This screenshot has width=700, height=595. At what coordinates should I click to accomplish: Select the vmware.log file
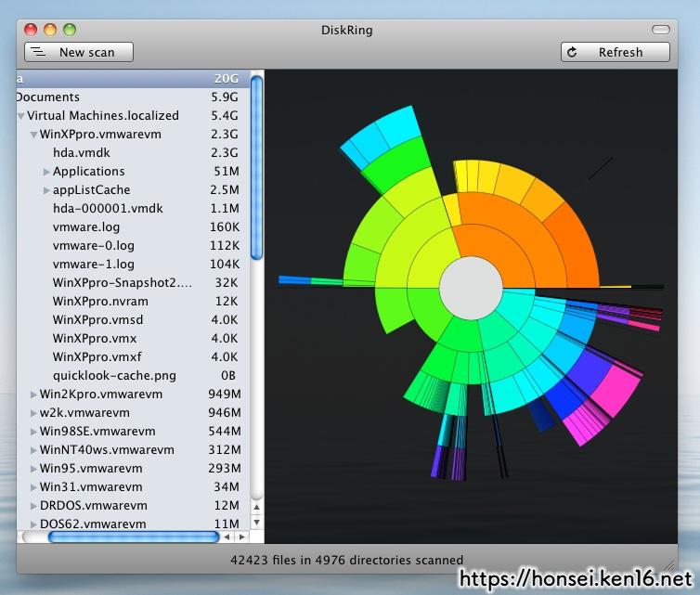pos(86,227)
